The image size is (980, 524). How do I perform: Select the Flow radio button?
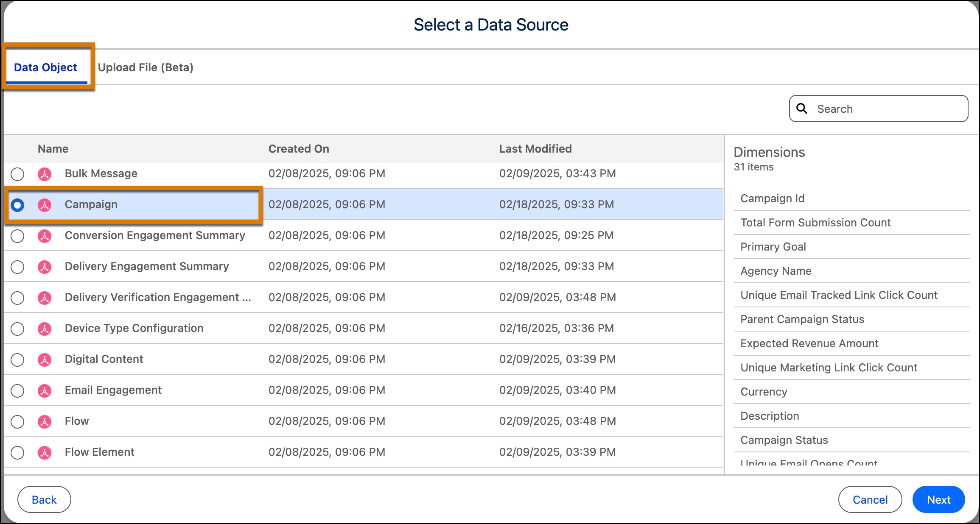pyautogui.click(x=17, y=421)
